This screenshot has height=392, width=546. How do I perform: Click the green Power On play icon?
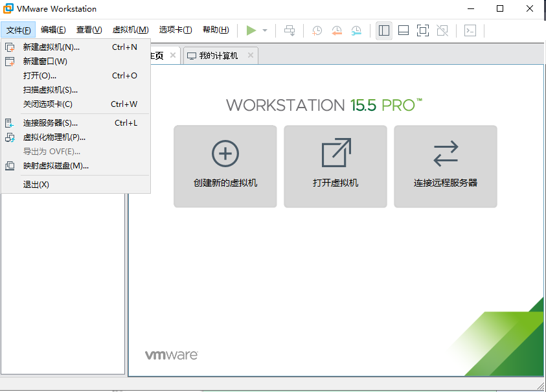pyautogui.click(x=251, y=30)
